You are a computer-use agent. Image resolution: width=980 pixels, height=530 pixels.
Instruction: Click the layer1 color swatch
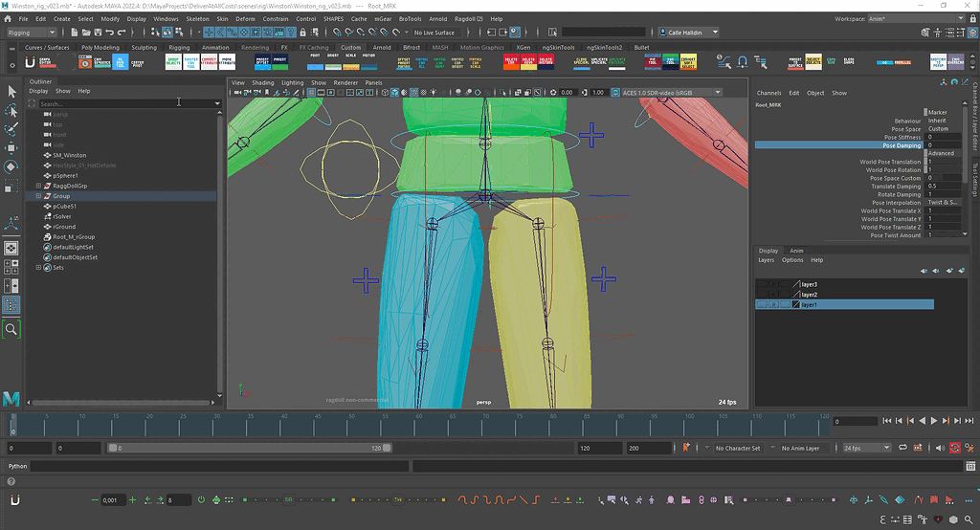coord(796,304)
